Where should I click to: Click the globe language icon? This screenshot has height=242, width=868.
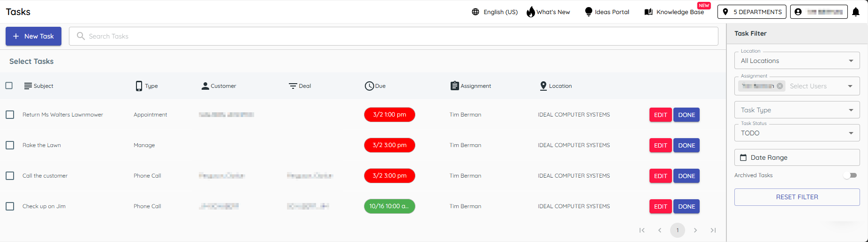pyautogui.click(x=476, y=12)
